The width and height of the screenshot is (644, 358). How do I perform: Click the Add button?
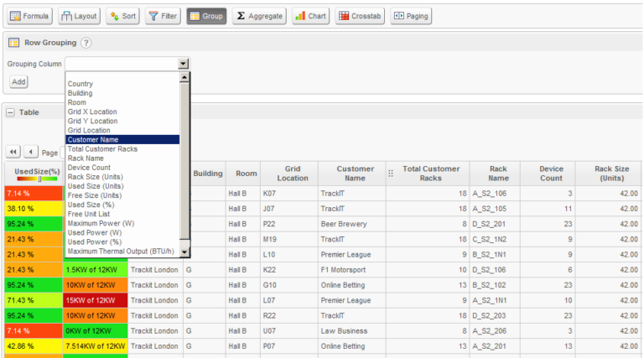(18, 81)
